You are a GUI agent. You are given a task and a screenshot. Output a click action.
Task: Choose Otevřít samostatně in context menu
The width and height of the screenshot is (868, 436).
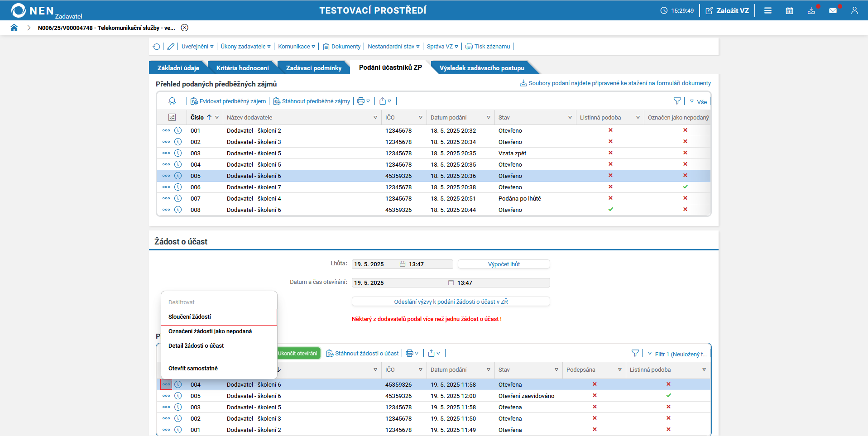click(219, 369)
